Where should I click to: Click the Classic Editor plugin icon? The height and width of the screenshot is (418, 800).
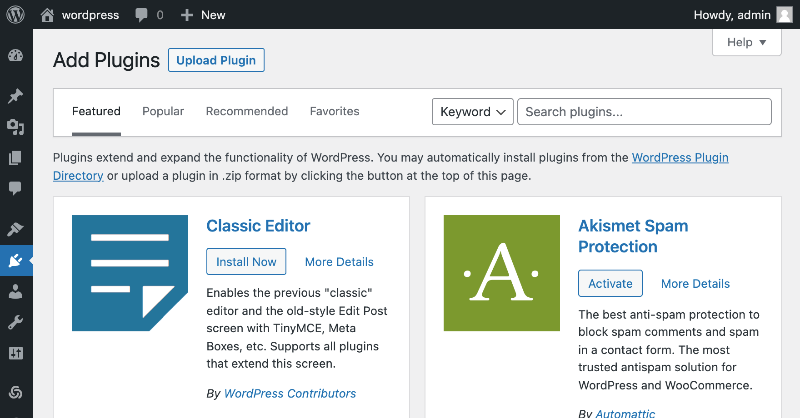coord(130,273)
